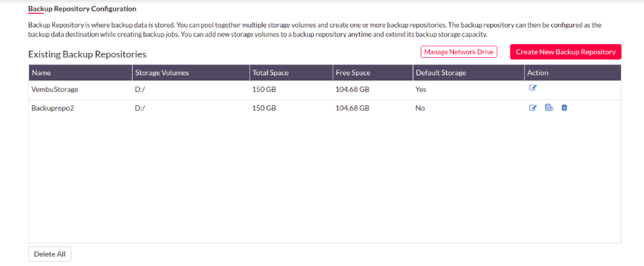Image resolution: width=644 pixels, height=266 pixels.
Task: Click the Delete All button
Action: [50, 254]
